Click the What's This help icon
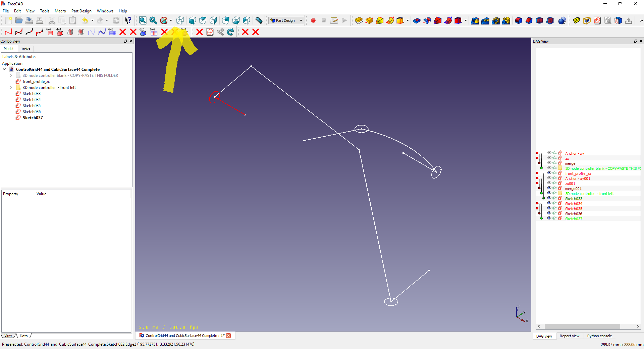 [x=128, y=20]
